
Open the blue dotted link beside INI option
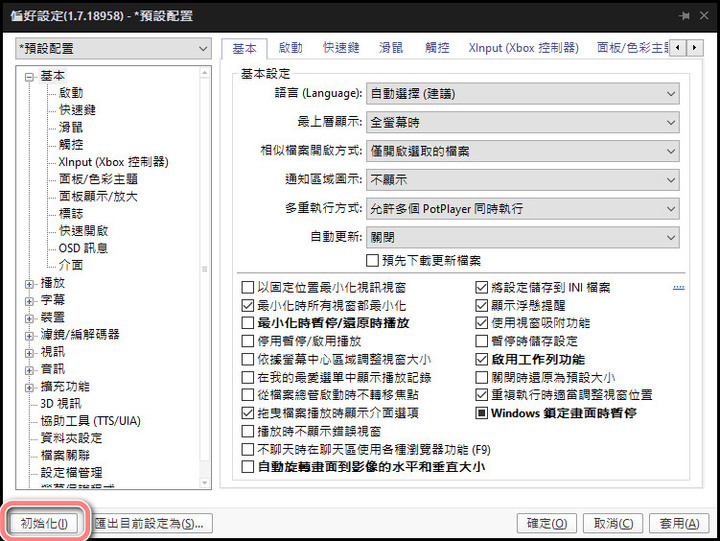[679, 288]
